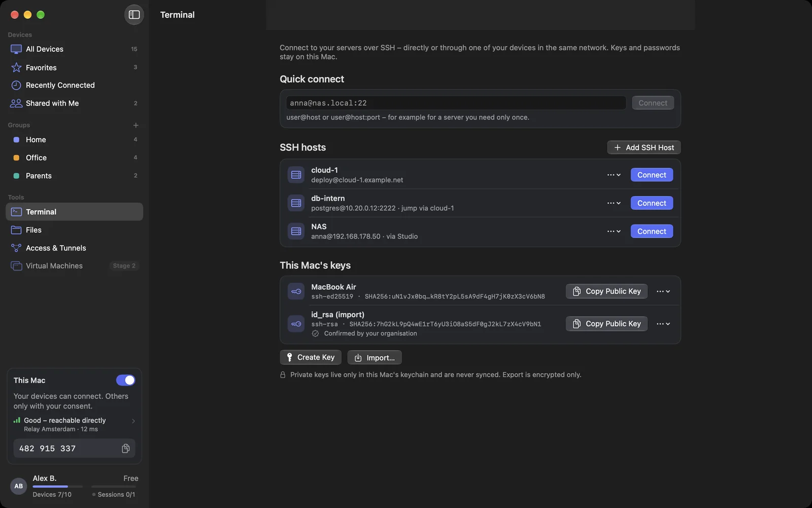812x508 pixels.
Task: Select the Home group
Action: pyautogui.click(x=74, y=140)
